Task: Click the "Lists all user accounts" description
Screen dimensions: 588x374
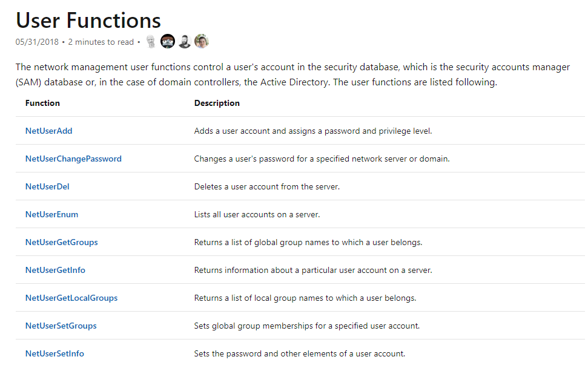Action: pyautogui.click(x=257, y=214)
